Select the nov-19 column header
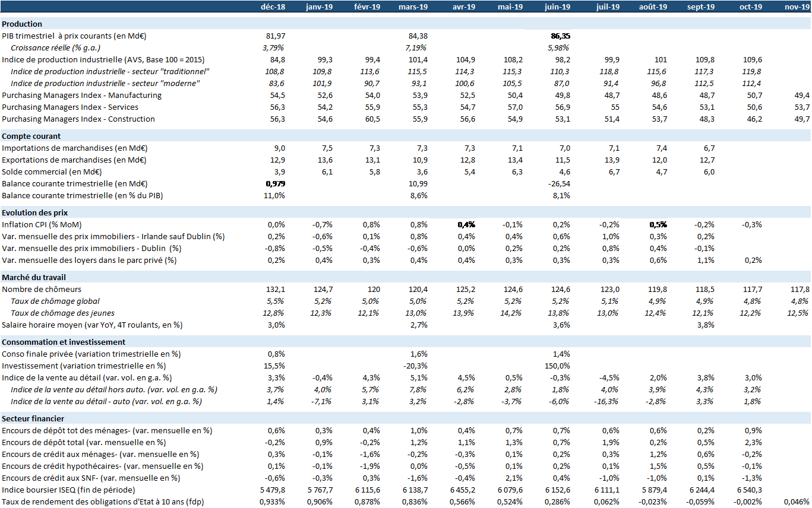Screen dimensions: 812x508 [797, 7]
